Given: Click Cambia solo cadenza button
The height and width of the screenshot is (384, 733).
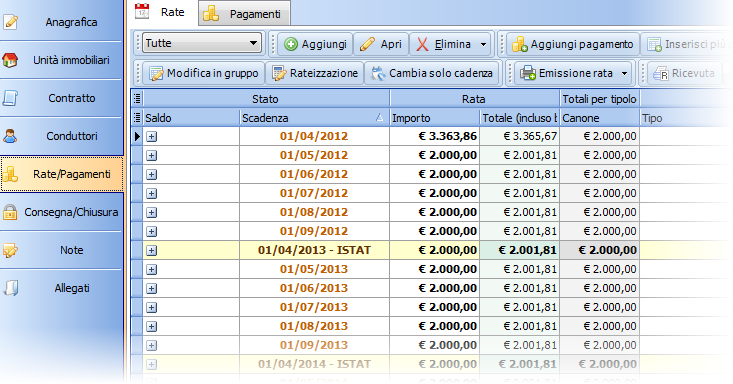Looking at the screenshot, I should pyautogui.click(x=431, y=73).
